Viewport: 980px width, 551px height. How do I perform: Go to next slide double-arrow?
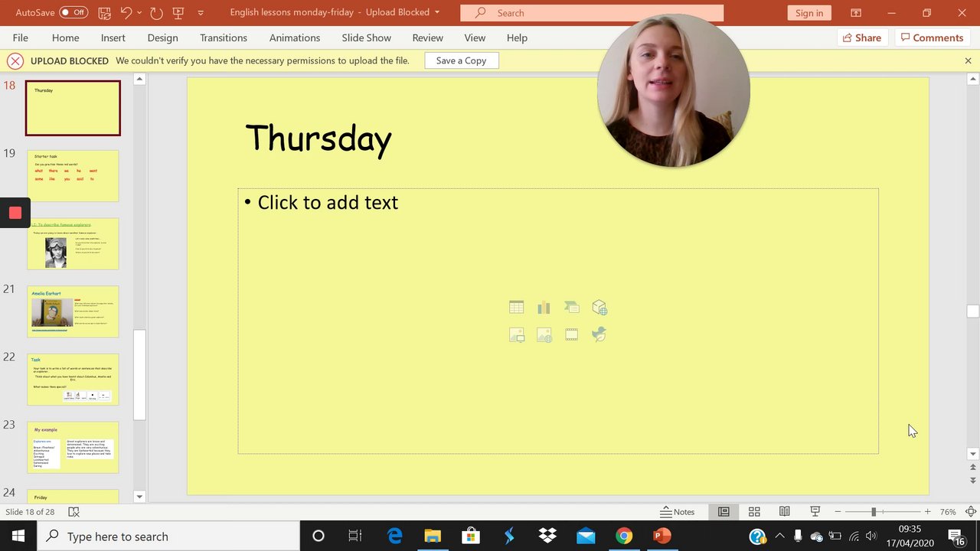click(973, 481)
